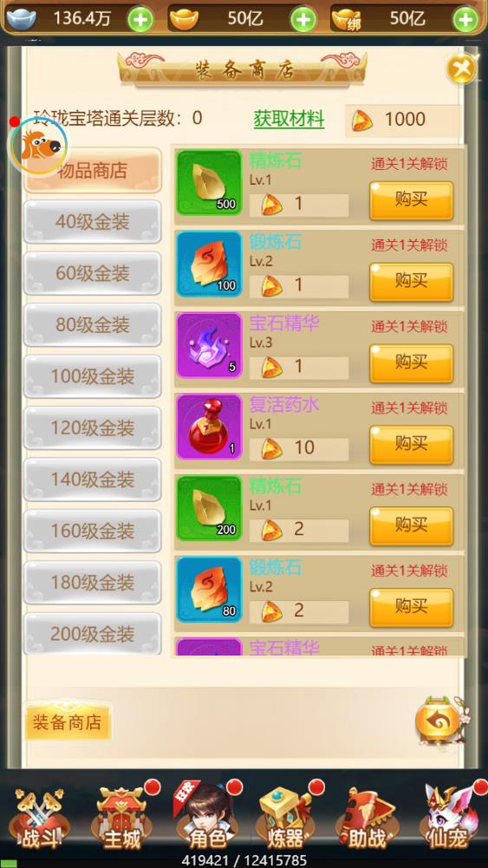488x868 pixels.
Task: Open the 助战 assist icon
Action: [368, 820]
